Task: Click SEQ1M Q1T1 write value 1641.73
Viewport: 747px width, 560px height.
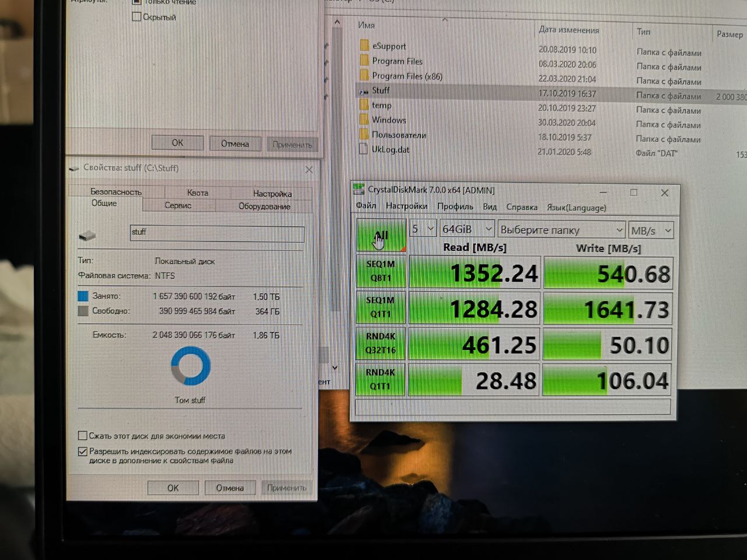Action: click(608, 309)
